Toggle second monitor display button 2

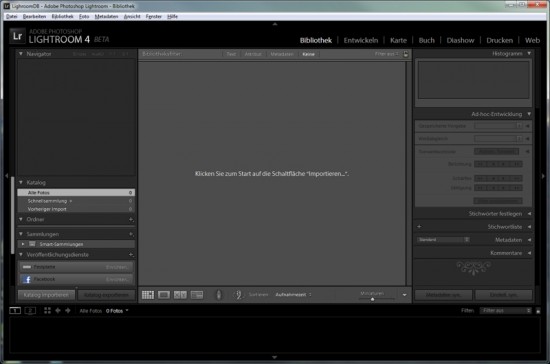tap(30, 310)
